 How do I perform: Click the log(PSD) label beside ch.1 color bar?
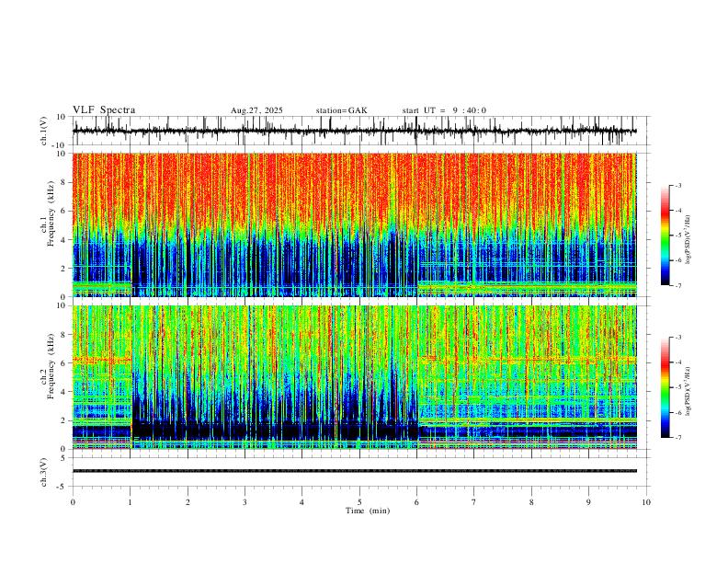coord(688,240)
